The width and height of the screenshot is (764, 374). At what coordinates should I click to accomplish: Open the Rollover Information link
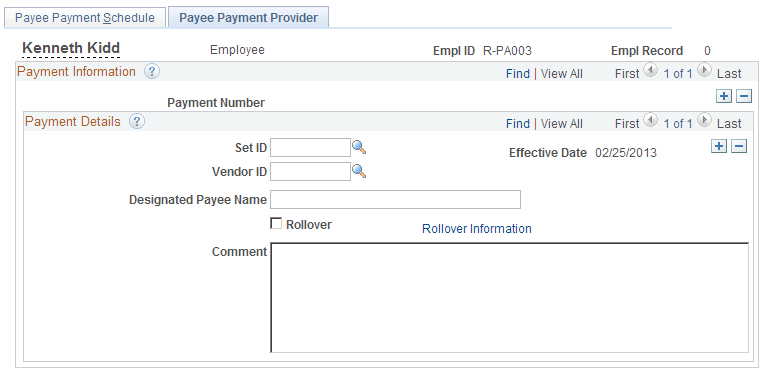(477, 228)
